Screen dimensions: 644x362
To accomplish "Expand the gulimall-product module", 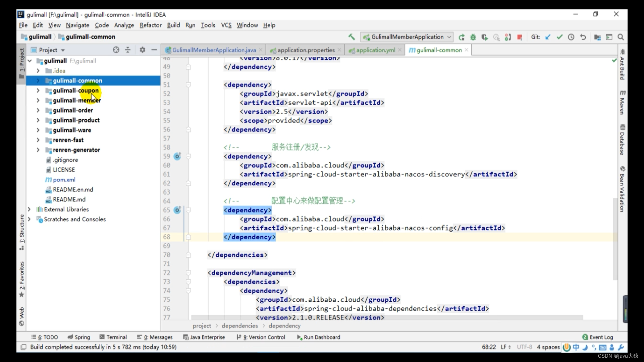I will tap(38, 120).
